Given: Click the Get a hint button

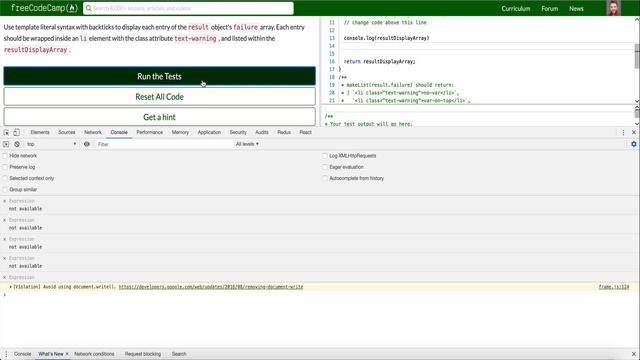Looking at the screenshot, I should [x=160, y=117].
